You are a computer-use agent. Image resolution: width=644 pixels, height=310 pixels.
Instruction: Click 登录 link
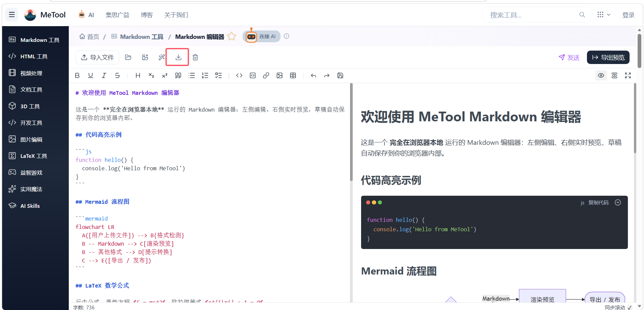tap(628, 15)
